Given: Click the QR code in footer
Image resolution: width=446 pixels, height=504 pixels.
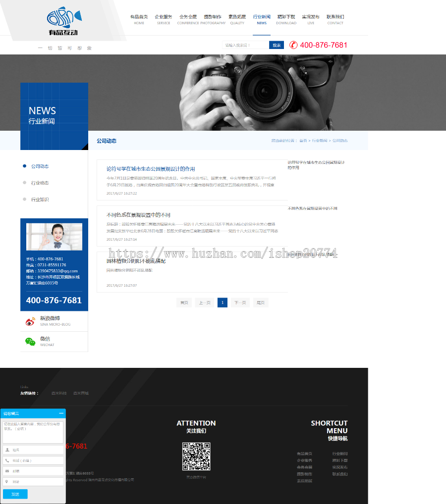Looking at the screenshot, I should point(196,456).
